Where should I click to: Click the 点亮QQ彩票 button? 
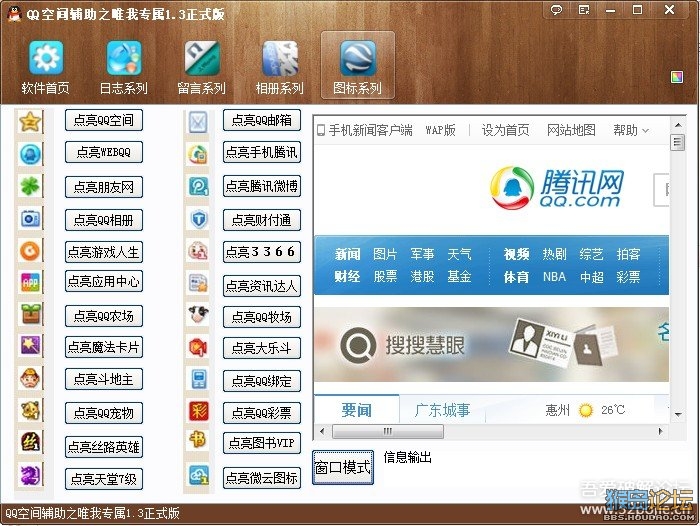pyautogui.click(x=262, y=413)
